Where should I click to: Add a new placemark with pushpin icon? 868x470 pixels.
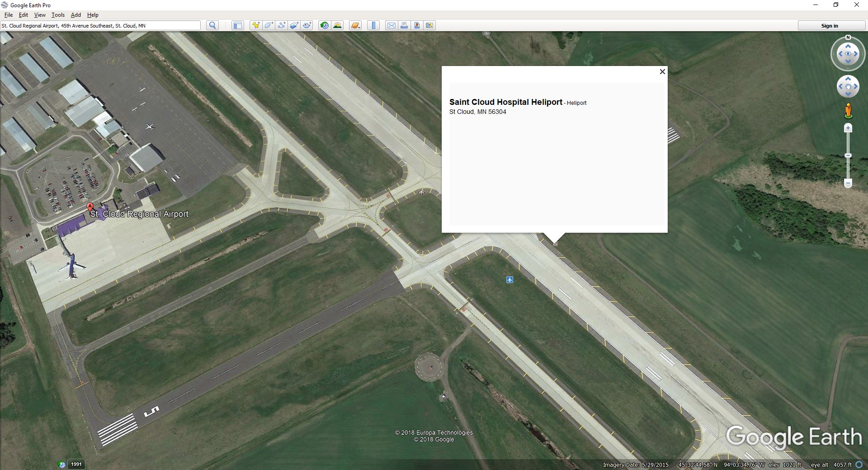(x=256, y=25)
